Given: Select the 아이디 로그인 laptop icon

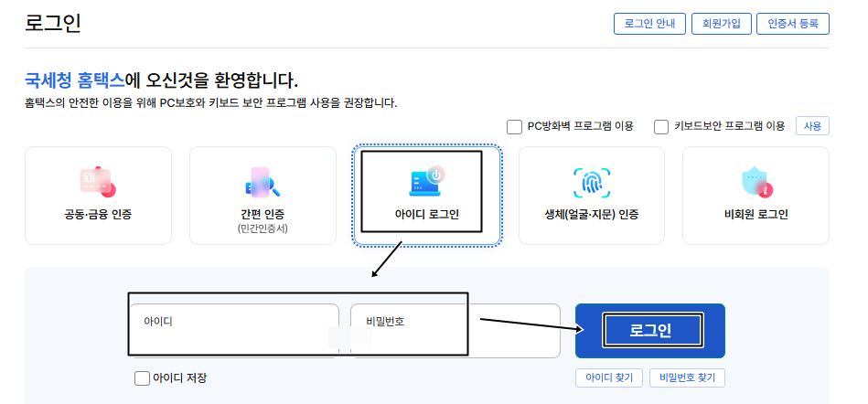Looking at the screenshot, I should click(427, 180).
